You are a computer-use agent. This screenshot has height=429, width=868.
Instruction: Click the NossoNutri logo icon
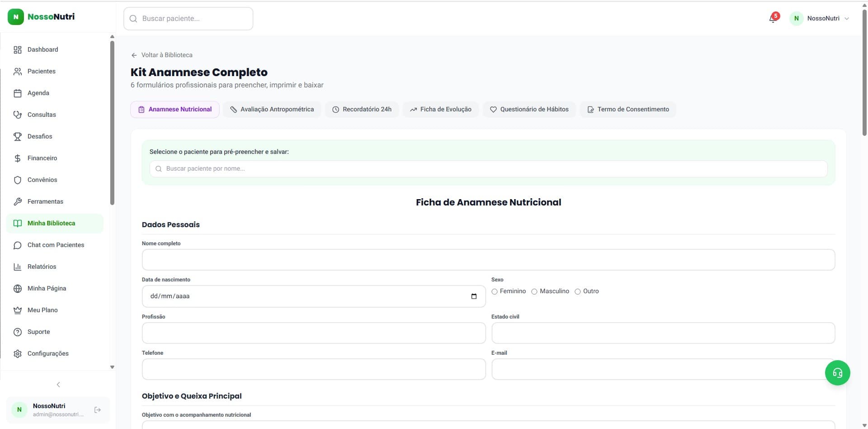tap(16, 17)
